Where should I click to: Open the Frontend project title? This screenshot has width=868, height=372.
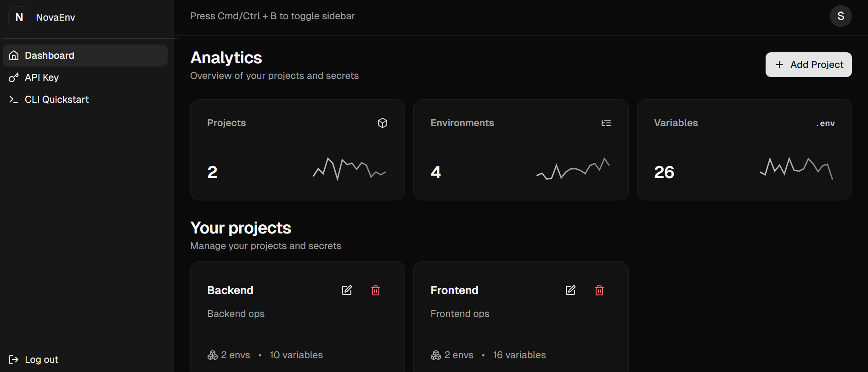pos(454,290)
